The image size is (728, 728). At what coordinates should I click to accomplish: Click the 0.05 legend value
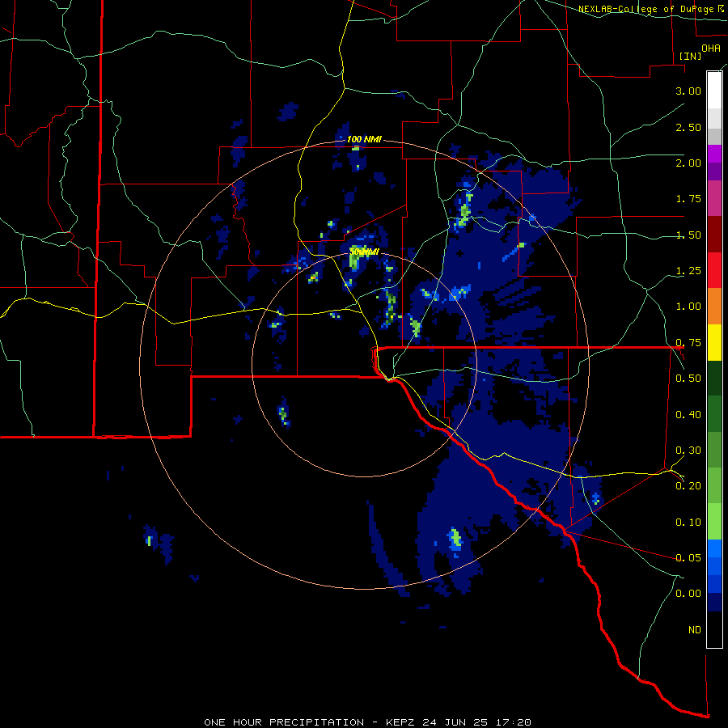(x=688, y=557)
